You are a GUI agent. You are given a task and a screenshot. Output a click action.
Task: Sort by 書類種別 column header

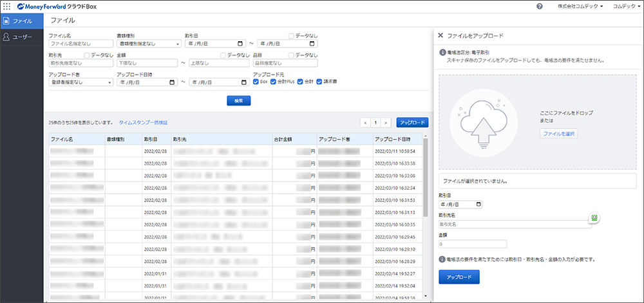pos(123,140)
